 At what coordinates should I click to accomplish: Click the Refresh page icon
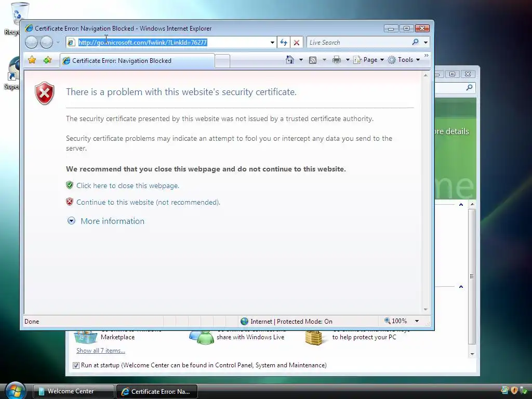click(284, 43)
